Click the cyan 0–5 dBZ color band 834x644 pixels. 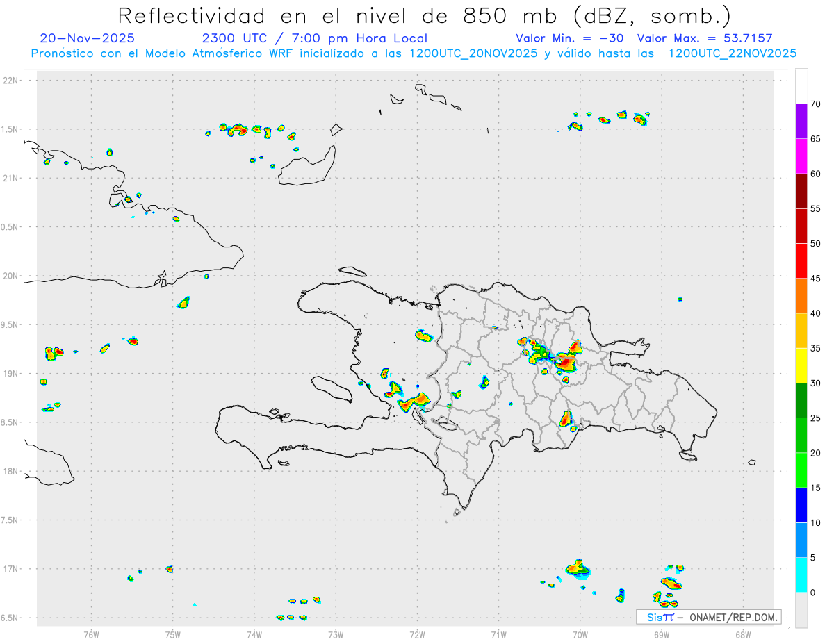801,575
